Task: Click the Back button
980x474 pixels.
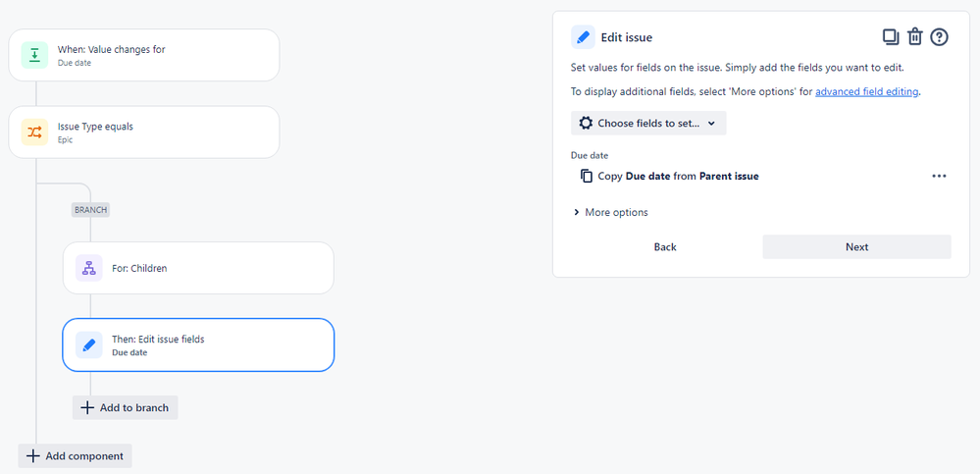Action: pos(665,247)
